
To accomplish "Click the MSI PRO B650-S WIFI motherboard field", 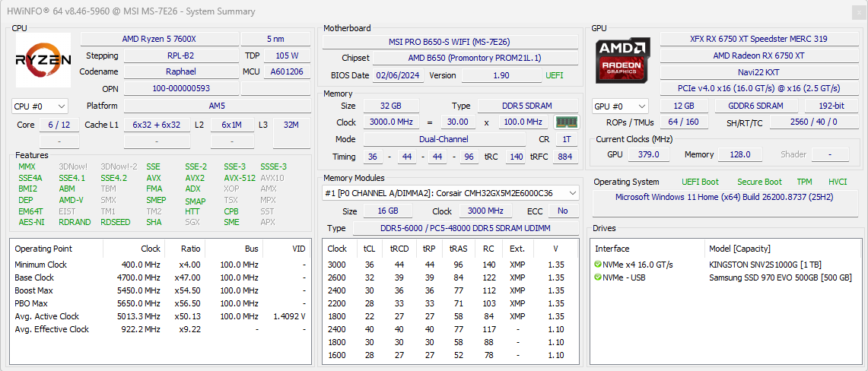I will click(450, 42).
